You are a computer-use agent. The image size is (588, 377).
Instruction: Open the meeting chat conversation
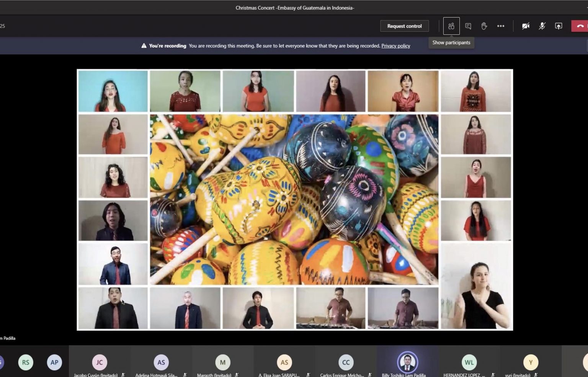(468, 26)
